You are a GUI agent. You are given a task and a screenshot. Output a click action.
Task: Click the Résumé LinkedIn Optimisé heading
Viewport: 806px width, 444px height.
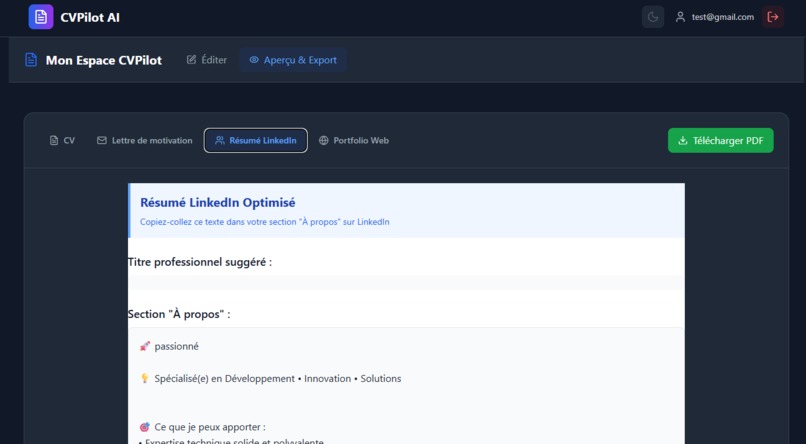pos(217,202)
